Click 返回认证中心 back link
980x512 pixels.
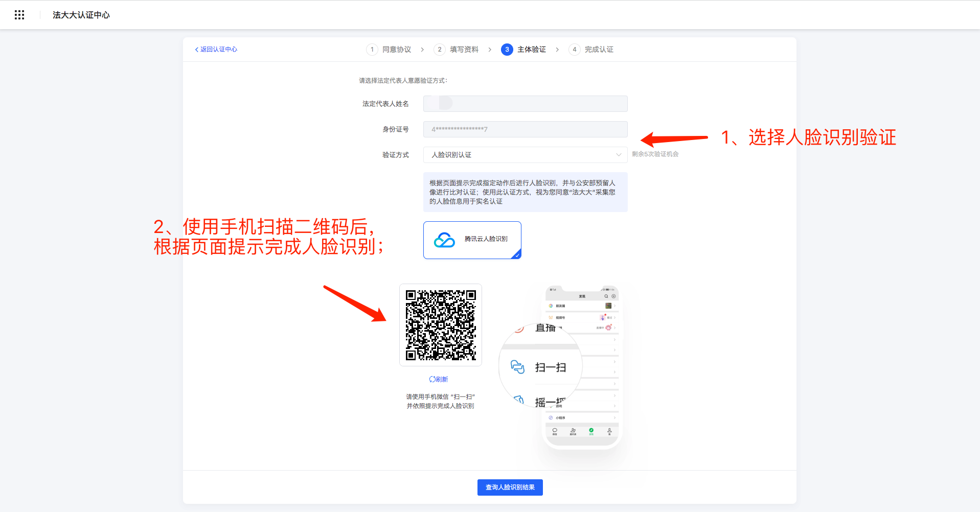[216, 50]
